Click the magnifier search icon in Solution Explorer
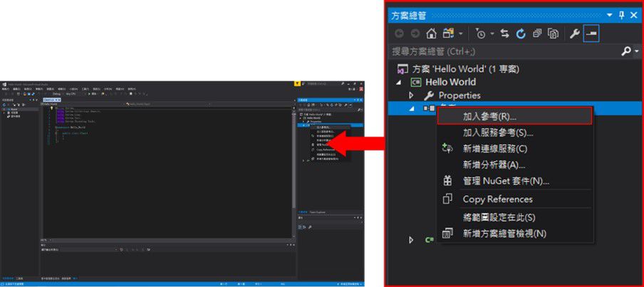 coord(626,52)
